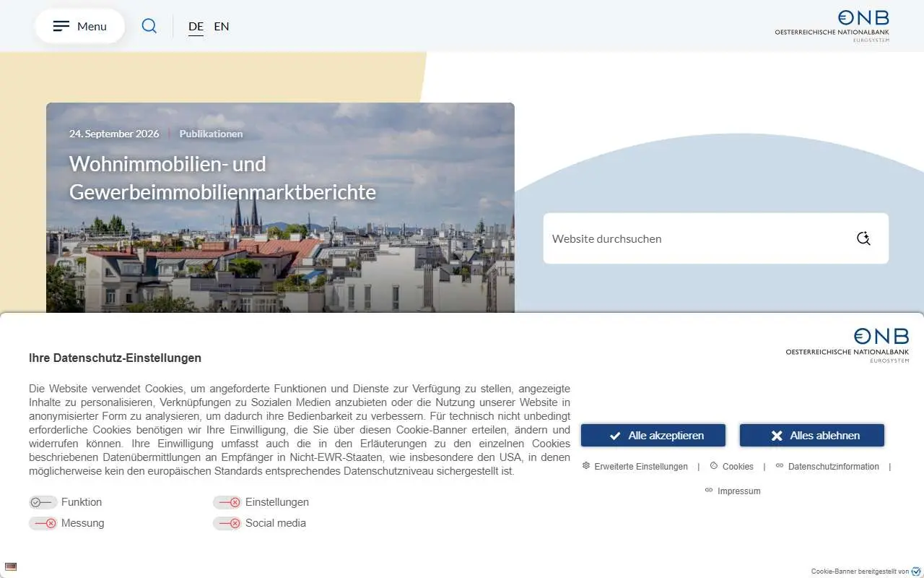
Task: Click Cookie-Banner bereitgestellt von text
Action: pos(860,571)
